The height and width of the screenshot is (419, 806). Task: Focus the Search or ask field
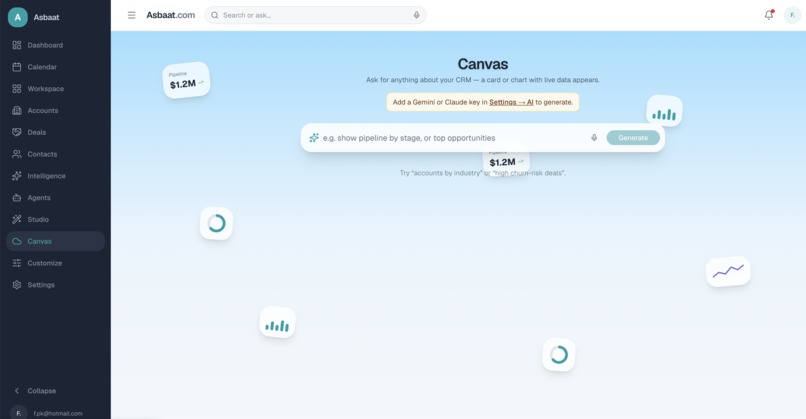(316, 15)
